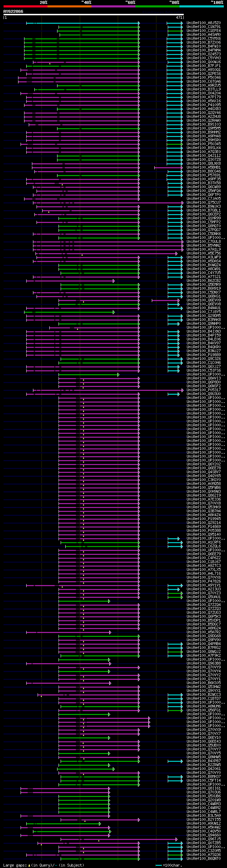Click the orange ~40% legend segment
227x868 pixels.
coord(69,6)
